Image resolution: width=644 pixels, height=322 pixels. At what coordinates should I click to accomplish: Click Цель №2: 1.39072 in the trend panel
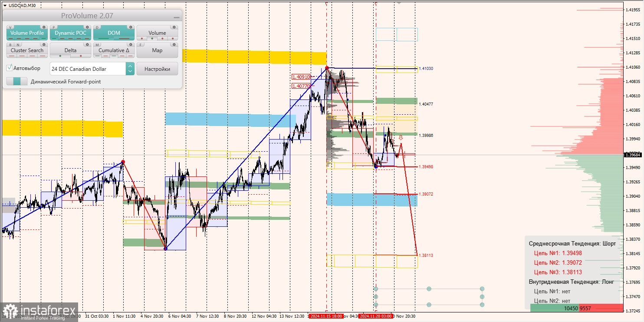[558, 262]
